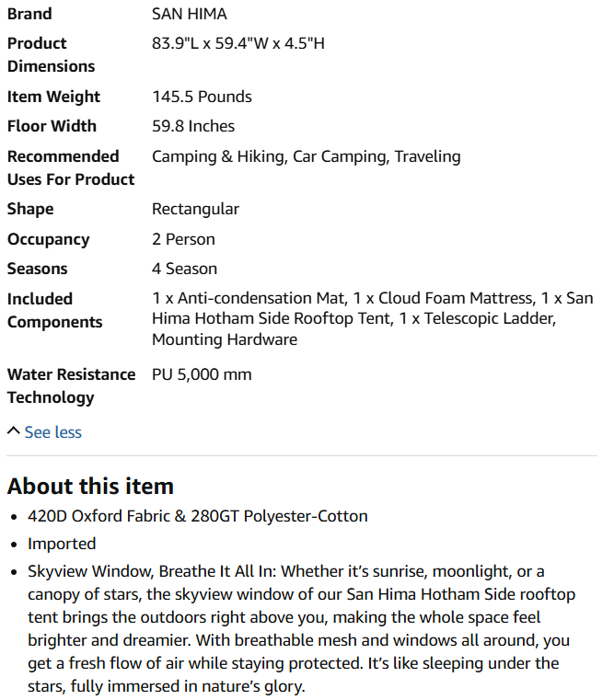Click the SAN HIMA brand value
The width and height of the screenshot is (614, 700).
(x=189, y=14)
